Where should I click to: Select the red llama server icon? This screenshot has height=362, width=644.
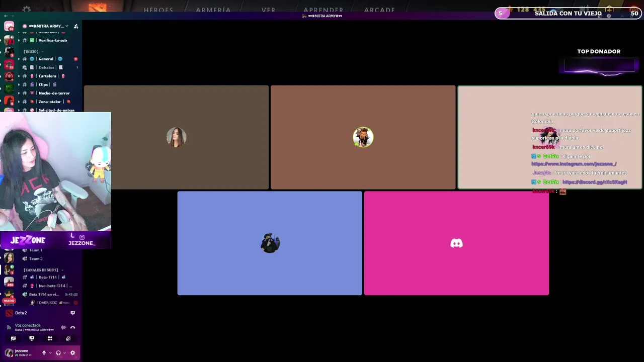(9, 101)
